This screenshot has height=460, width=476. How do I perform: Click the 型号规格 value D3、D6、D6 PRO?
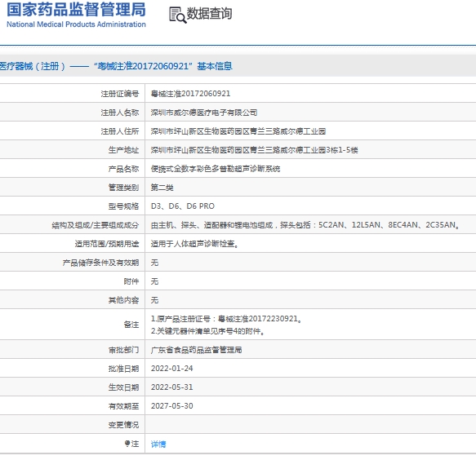(x=183, y=206)
